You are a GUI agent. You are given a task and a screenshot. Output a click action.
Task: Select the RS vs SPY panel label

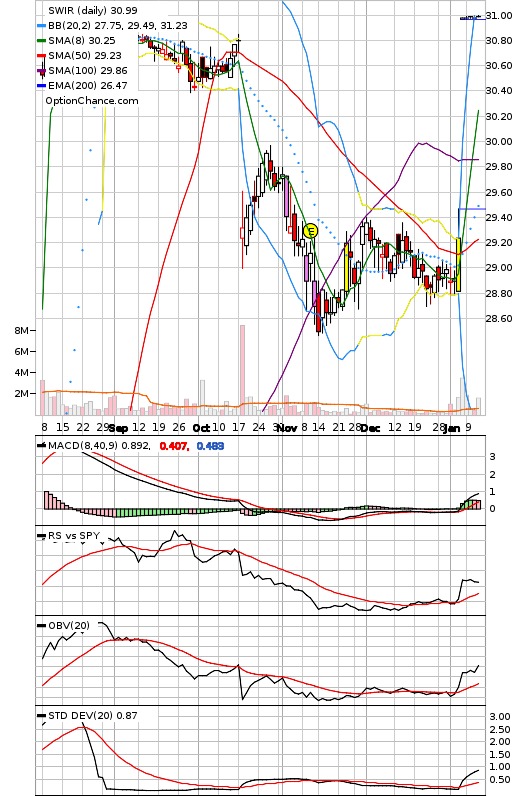pyautogui.click(x=74, y=536)
